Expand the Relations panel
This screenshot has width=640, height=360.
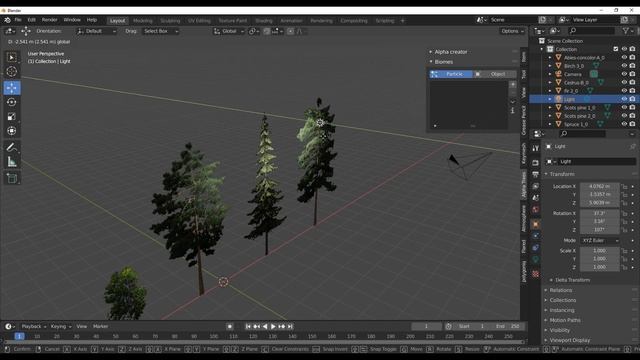560,290
